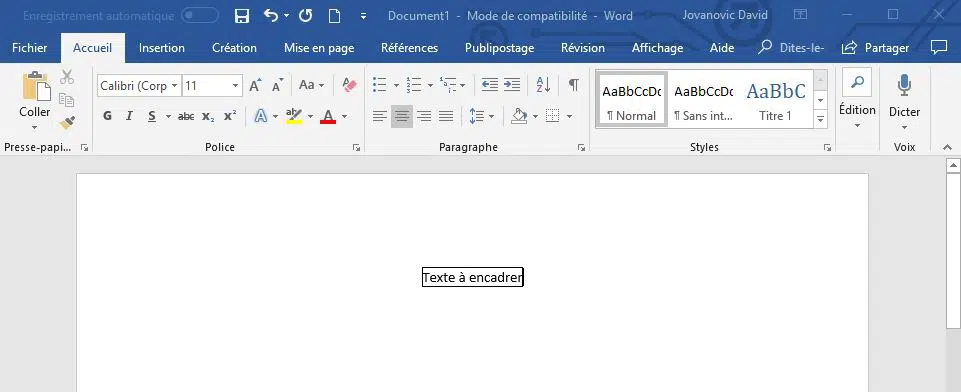Increase paragraph indent
The height and width of the screenshot is (392, 961).
[x=512, y=85]
